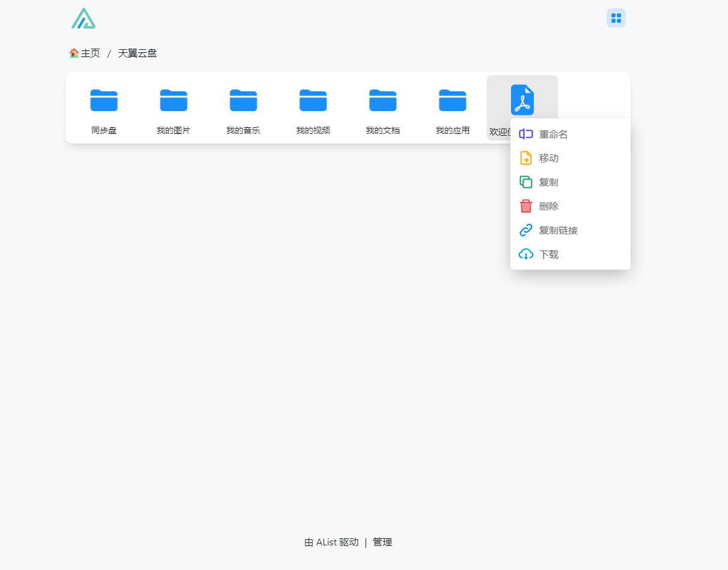
Task: Click the red trash delete icon
Action: pyautogui.click(x=526, y=206)
